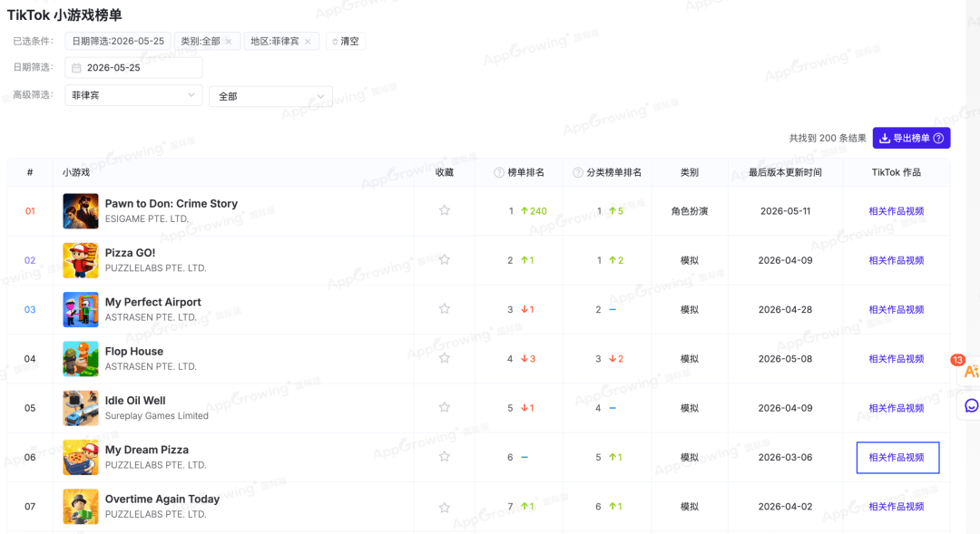Favorite Overtime Again Today with star

tap(445, 507)
